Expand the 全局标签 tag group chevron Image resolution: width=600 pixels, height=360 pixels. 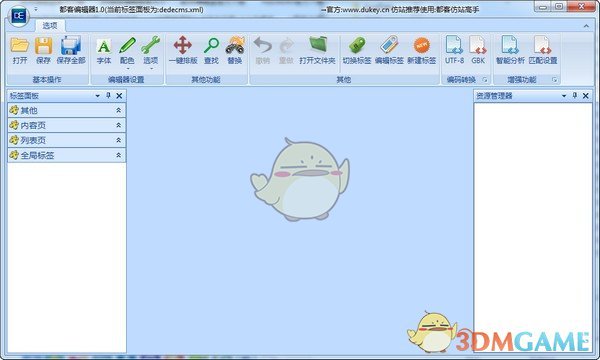[x=119, y=155]
